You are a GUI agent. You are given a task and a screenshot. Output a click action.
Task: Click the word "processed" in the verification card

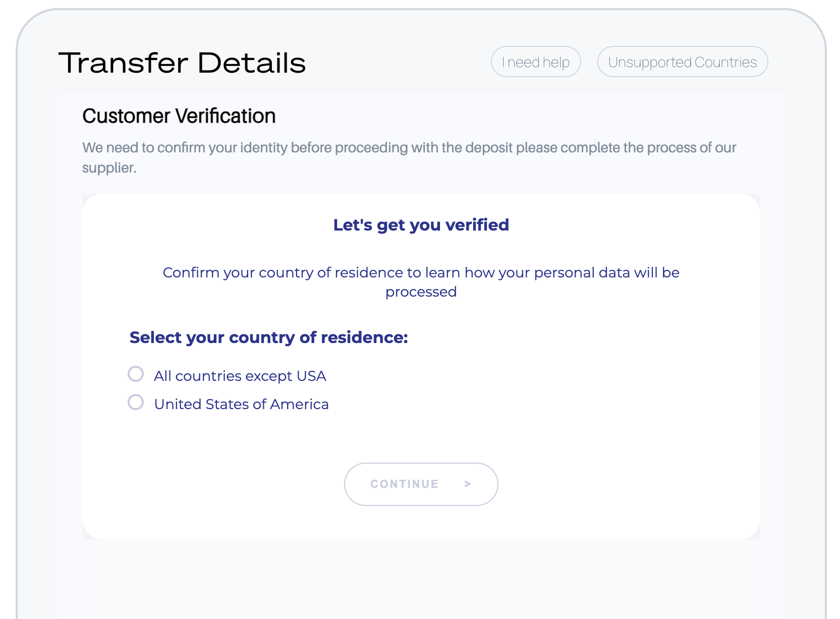(x=421, y=292)
